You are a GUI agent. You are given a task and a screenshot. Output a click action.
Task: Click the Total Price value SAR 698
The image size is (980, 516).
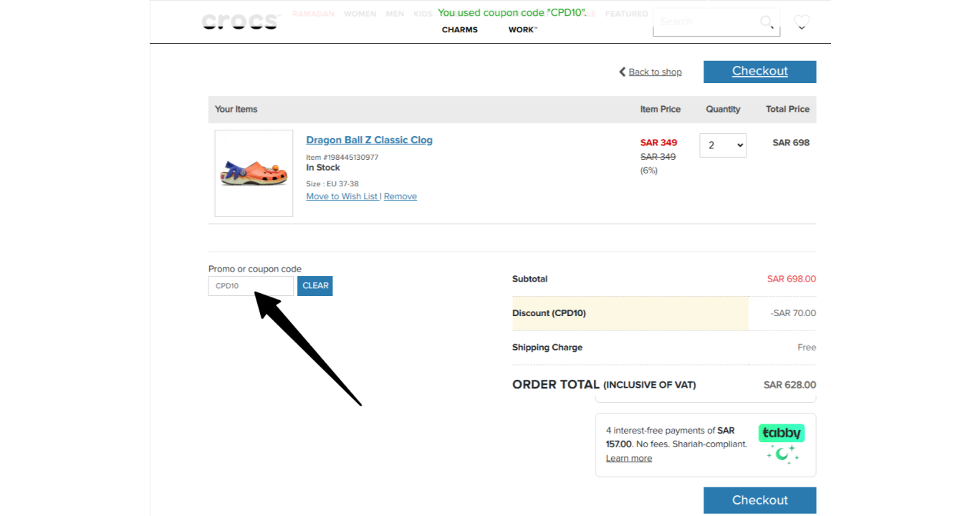pyautogui.click(x=791, y=143)
